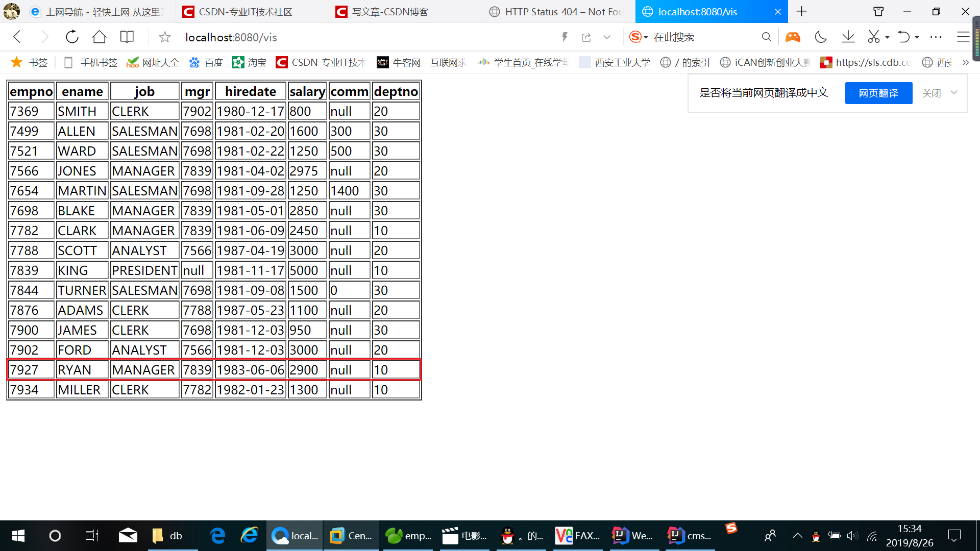Click the browser refresh icon

[x=72, y=37]
